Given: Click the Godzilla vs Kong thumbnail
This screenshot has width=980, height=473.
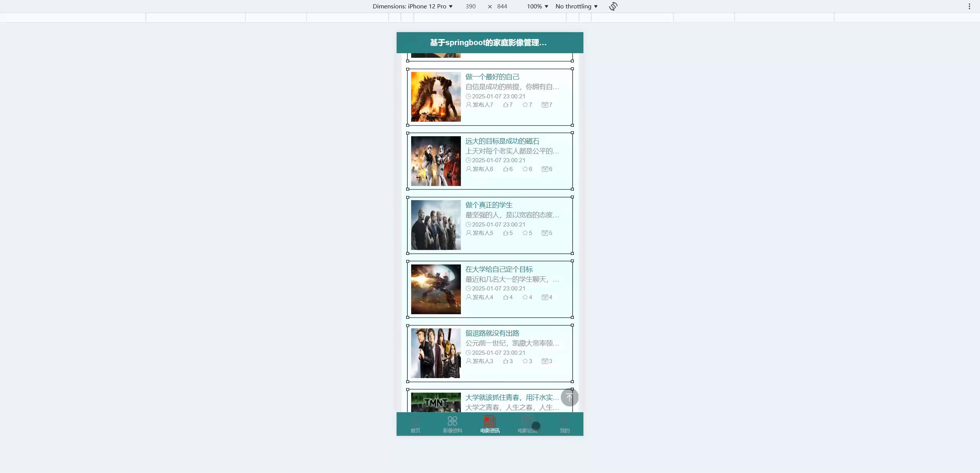Looking at the screenshot, I should pos(436,97).
